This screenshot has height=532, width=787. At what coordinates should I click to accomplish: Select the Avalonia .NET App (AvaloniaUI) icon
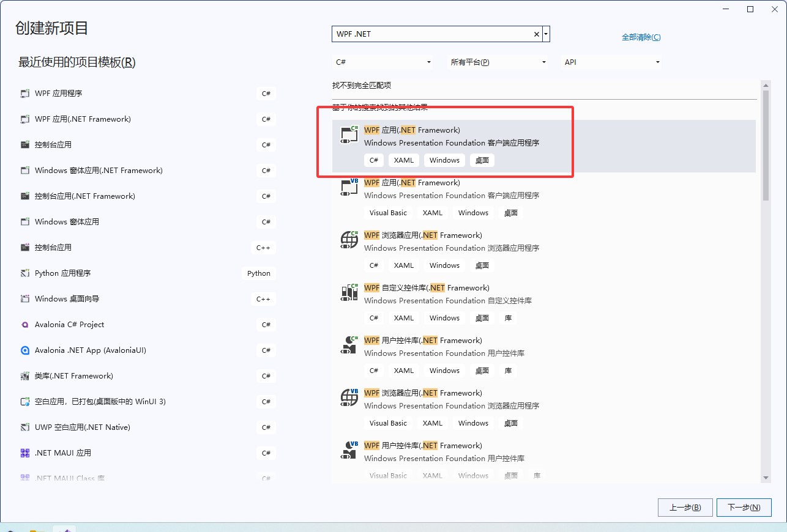[x=24, y=350]
